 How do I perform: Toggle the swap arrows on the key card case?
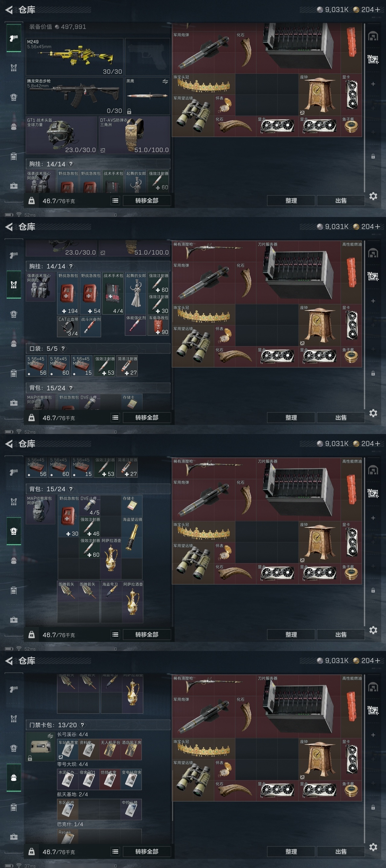tap(50, 736)
